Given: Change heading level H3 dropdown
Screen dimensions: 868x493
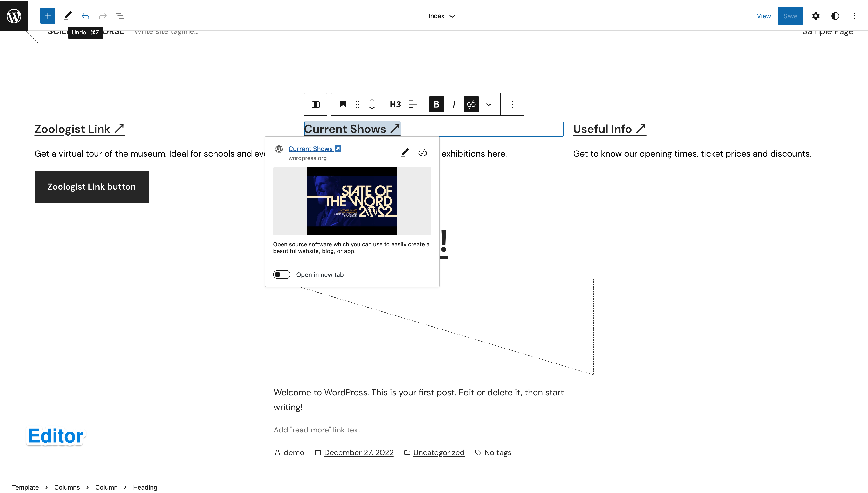Looking at the screenshot, I should click(395, 104).
